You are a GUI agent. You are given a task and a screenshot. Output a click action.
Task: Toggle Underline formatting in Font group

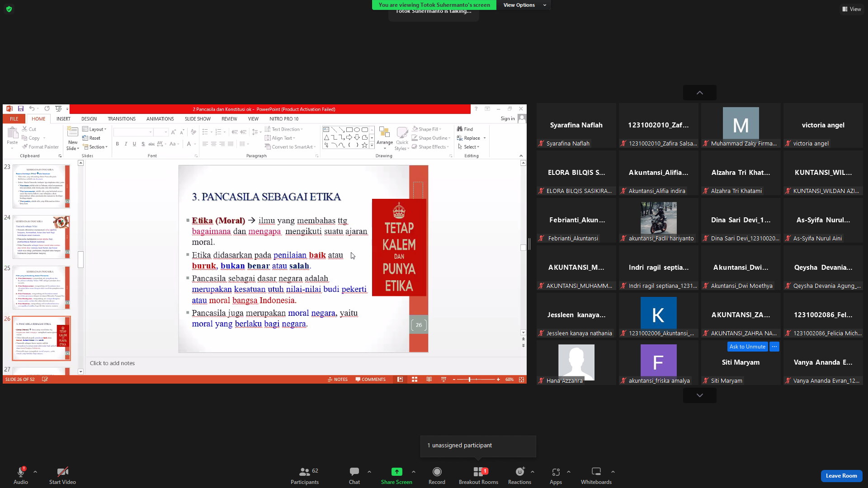click(134, 144)
